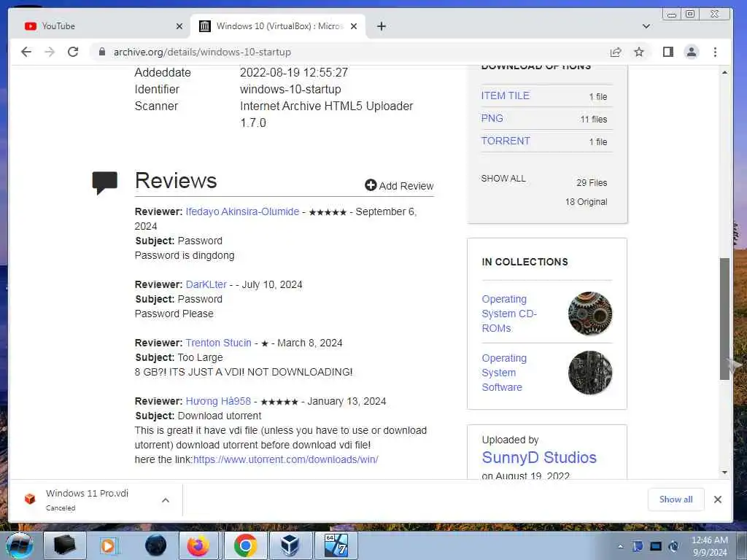This screenshot has width=747, height=560.
Task: Click the 18 Original files link
Action: (586, 202)
